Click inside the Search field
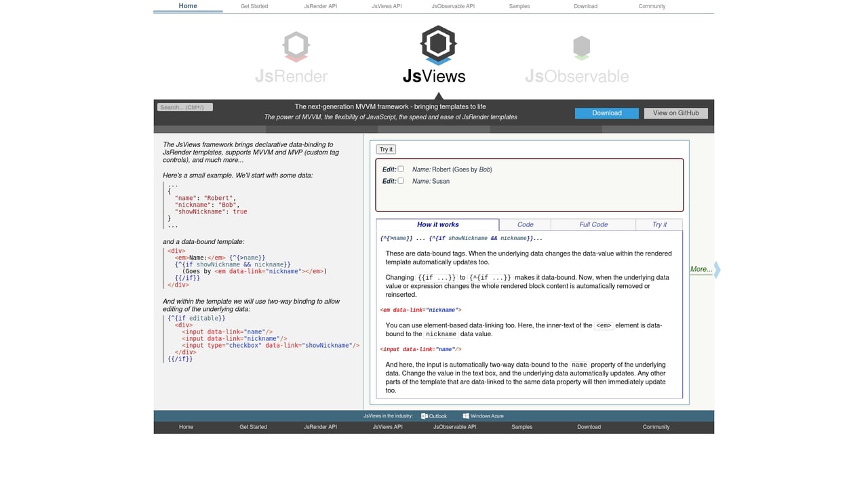868x488 pixels. 184,106
